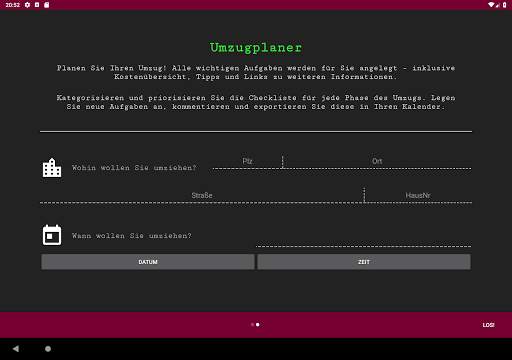
Task: Select the second onboarding page dot
Action: tap(258, 324)
